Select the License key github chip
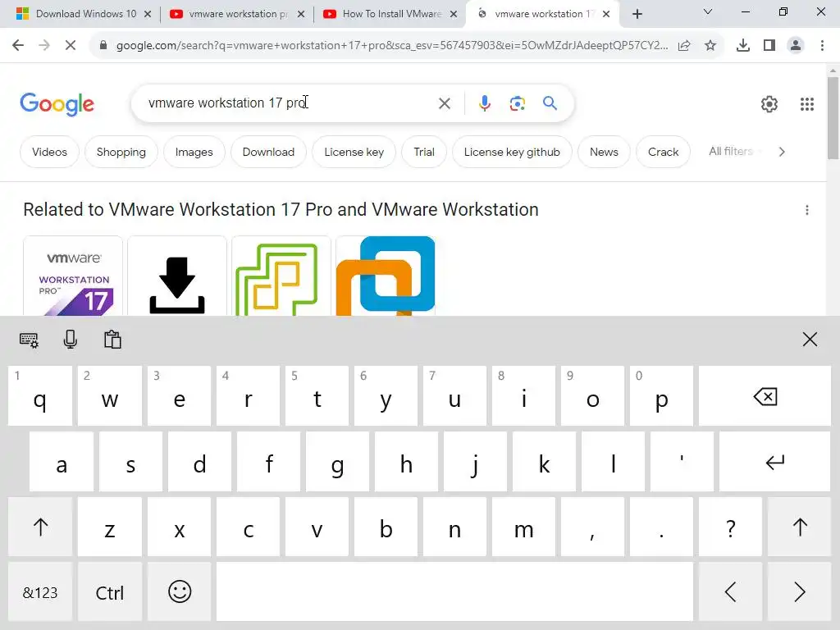 512,152
